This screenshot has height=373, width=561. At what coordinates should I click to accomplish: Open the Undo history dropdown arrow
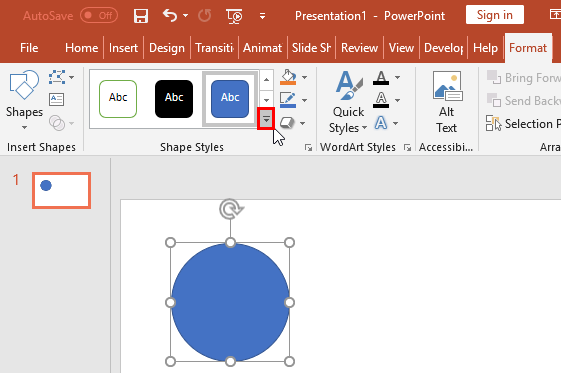tap(185, 16)
